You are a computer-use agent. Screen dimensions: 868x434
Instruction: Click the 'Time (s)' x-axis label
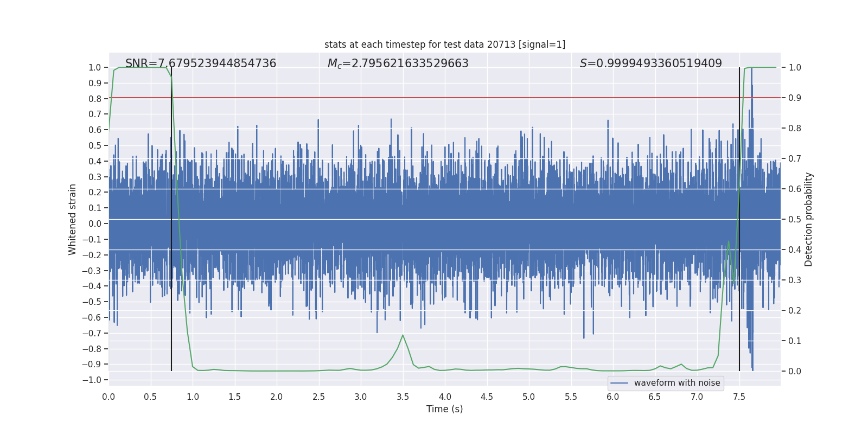coord(444,409)
